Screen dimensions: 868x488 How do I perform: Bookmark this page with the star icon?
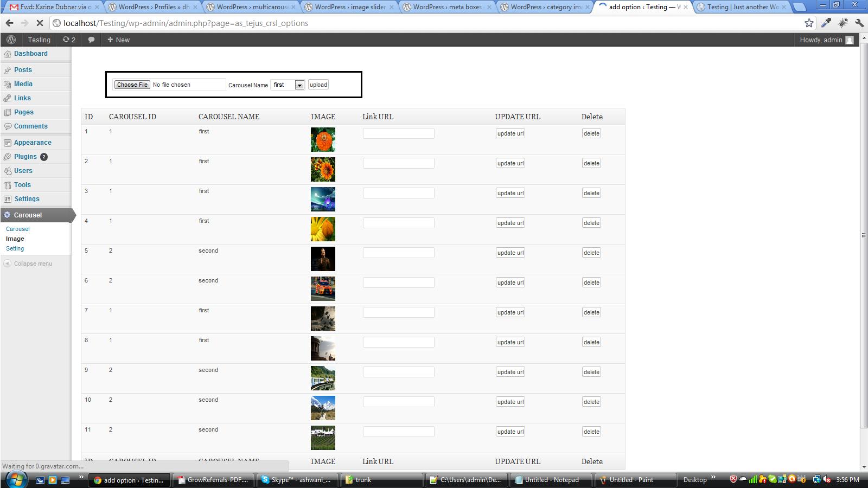[809, 23]
